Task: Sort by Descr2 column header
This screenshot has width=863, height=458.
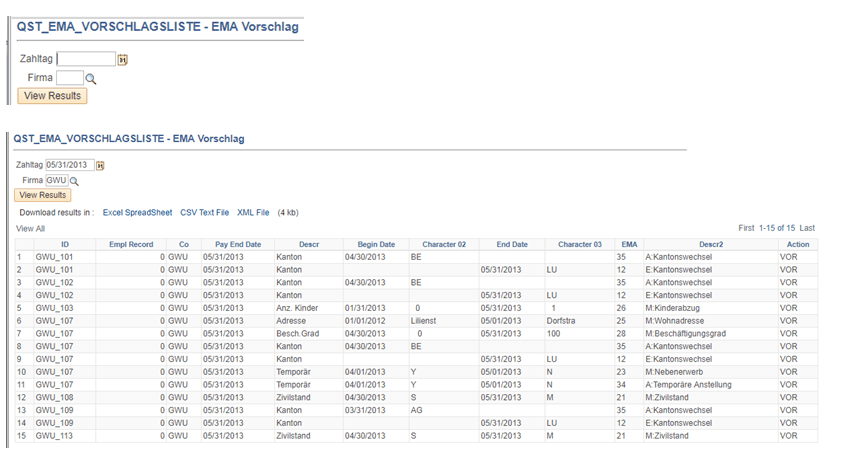Action: 711,244
